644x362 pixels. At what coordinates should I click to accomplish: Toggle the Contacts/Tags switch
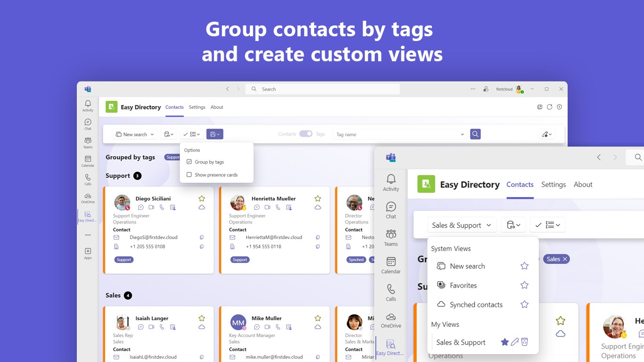pos(306,134)
